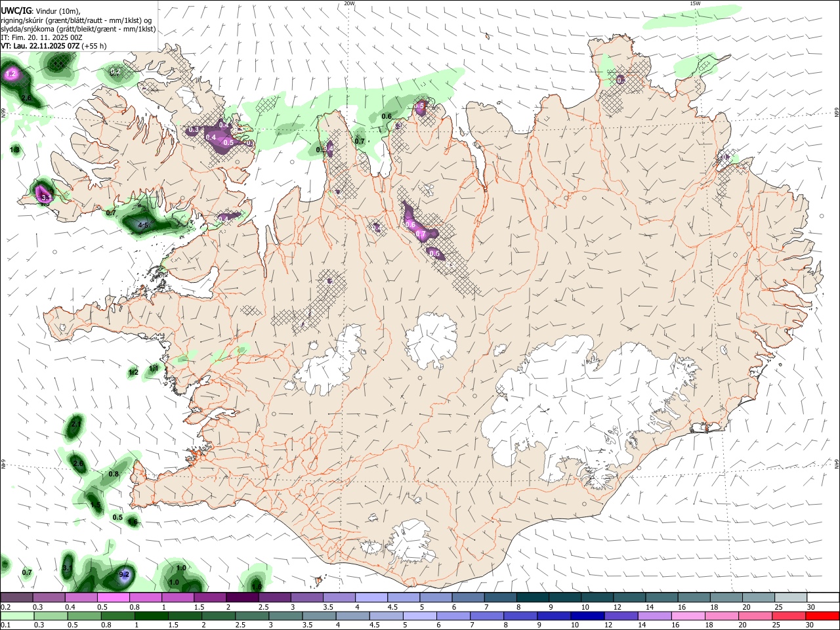Click the 0.3 snow value in the Westfjords
Screen dimensions: 840x630
(x=194, y=130)
